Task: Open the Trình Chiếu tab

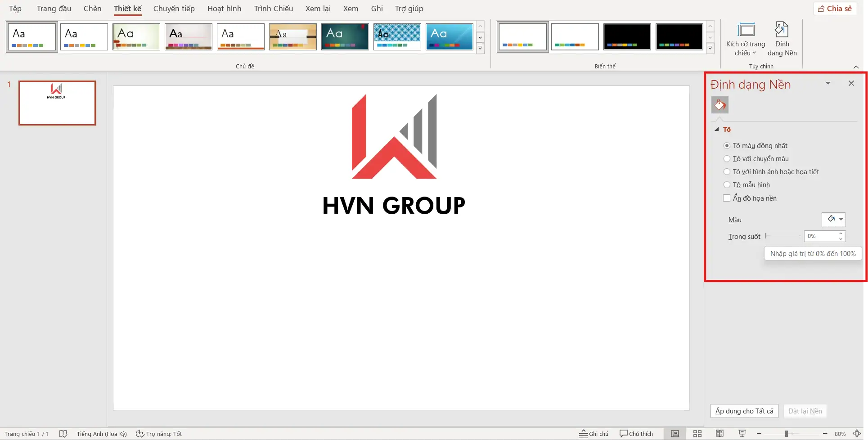Action: (273, 9)
